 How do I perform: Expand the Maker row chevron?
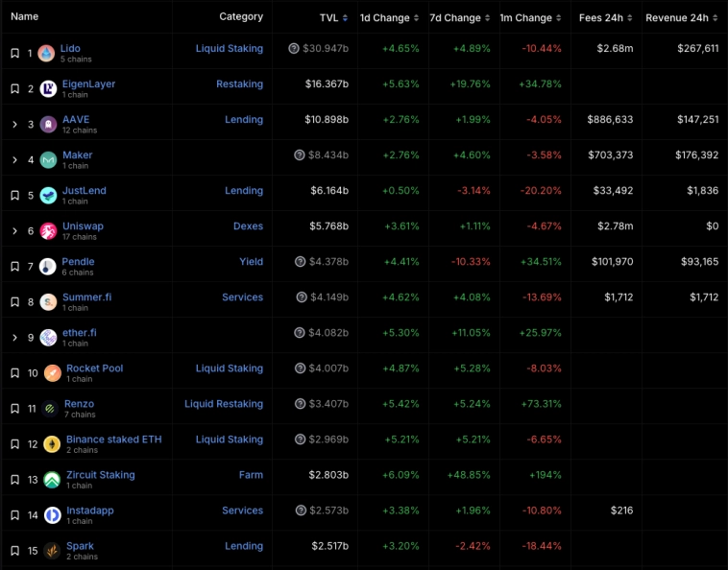(x=14, y=160)
